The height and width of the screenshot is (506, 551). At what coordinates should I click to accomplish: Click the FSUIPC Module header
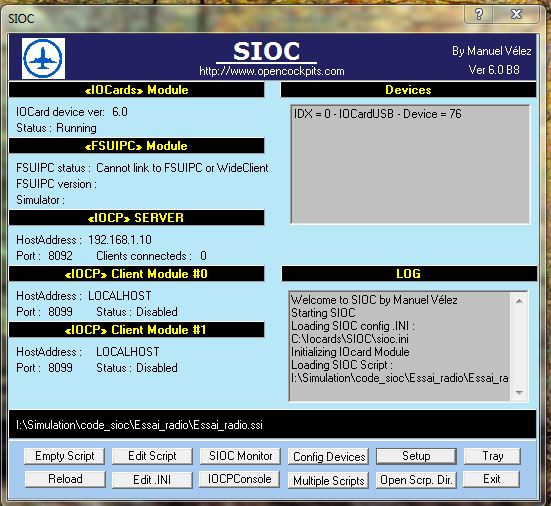136,145
